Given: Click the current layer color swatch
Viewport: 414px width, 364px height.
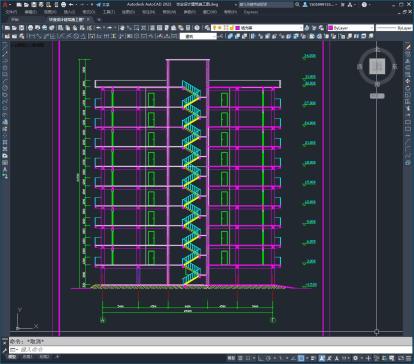Looking at the screenshot, I should 238,28.
